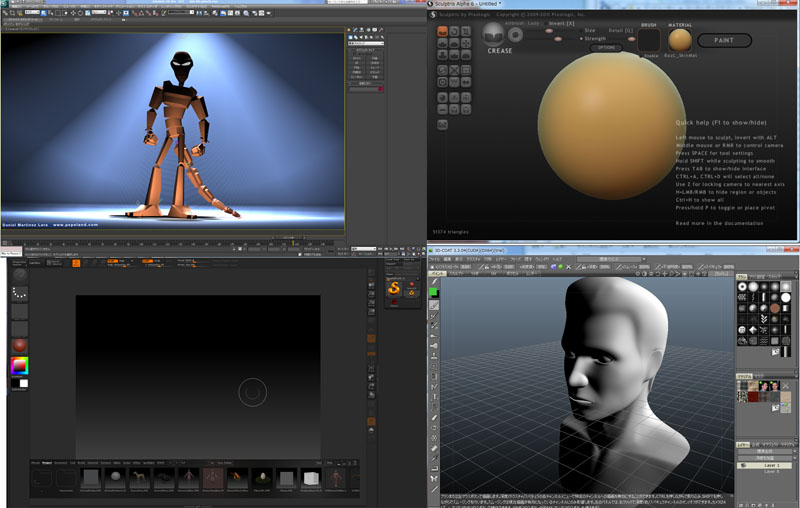Open the empty BRUSH texture slot

[650, 41]
